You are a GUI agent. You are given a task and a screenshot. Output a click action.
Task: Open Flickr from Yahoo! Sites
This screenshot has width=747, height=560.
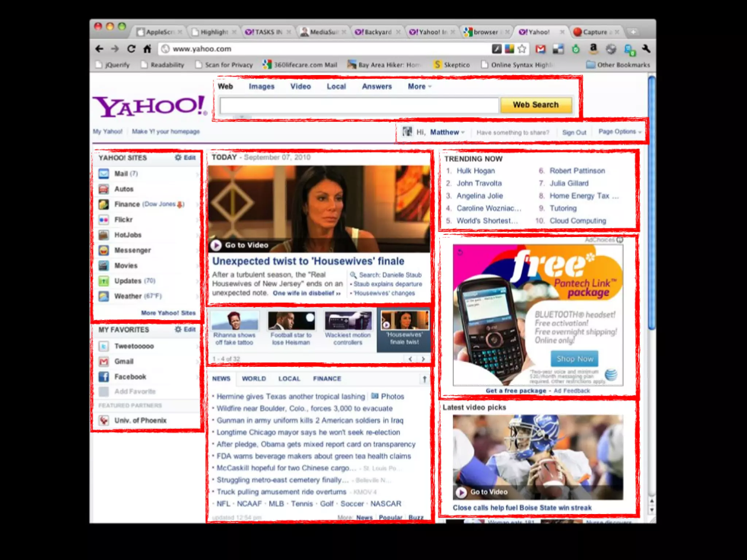(123, 220)
